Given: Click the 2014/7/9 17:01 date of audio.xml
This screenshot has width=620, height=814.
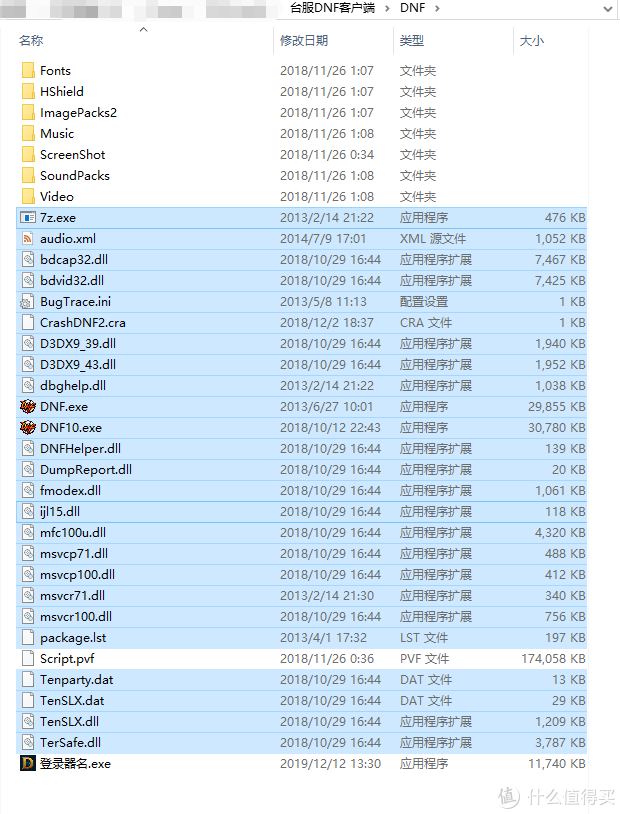Looking at the screenshot, I should [323, 239].
